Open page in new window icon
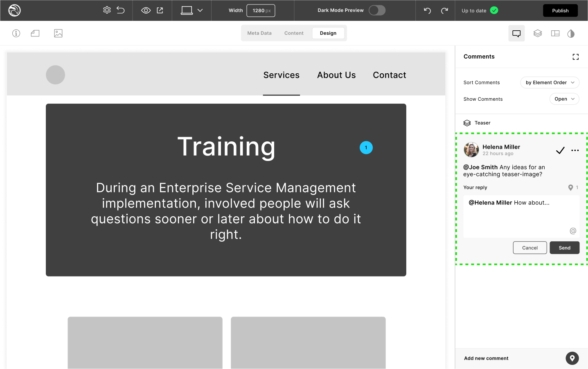 coord(160,11)
